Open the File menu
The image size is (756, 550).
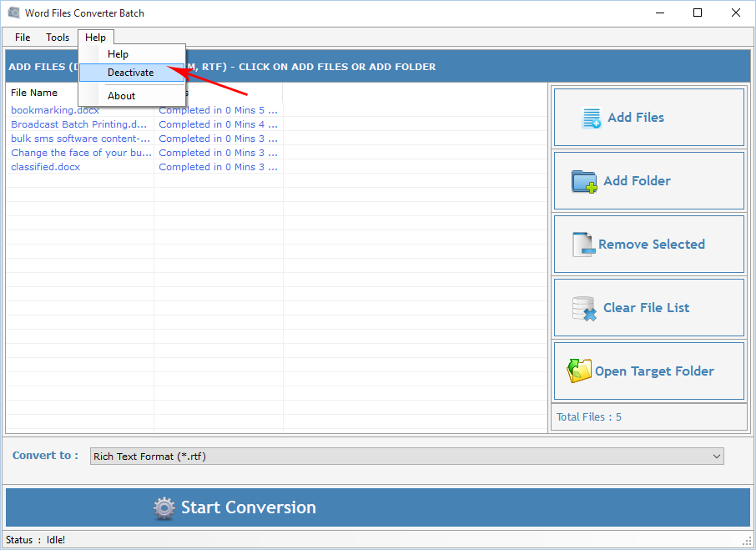point(23,37)
